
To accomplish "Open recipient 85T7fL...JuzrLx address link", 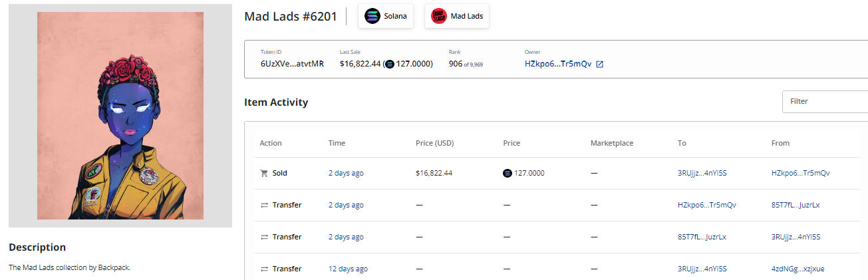I will pyautogui.click(x=702, y=237).
